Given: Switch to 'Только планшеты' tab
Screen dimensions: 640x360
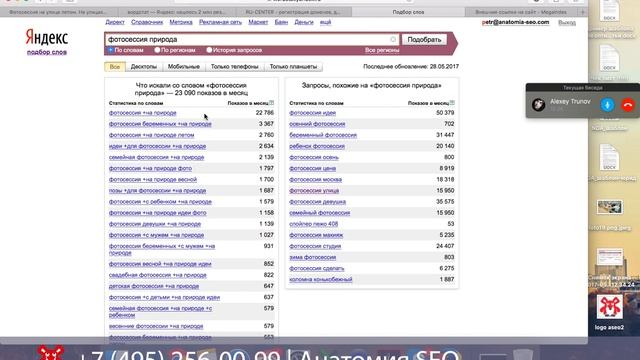Looking at the screenshot, I should 293,67.
